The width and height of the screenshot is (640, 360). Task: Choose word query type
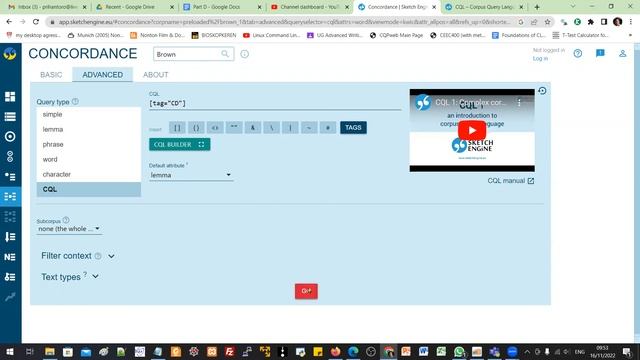coord(89,159)
